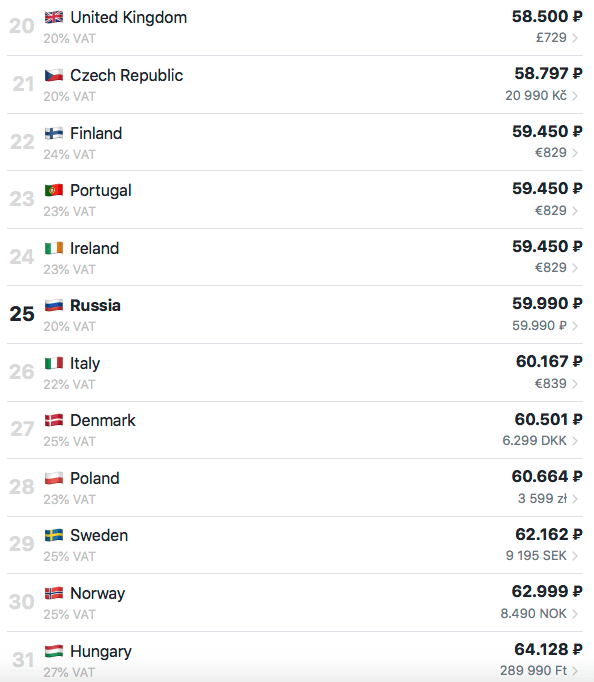Click Poland's 23% VAT label
The height and width of the screenshot is (682, 594).
pos(69,499)
